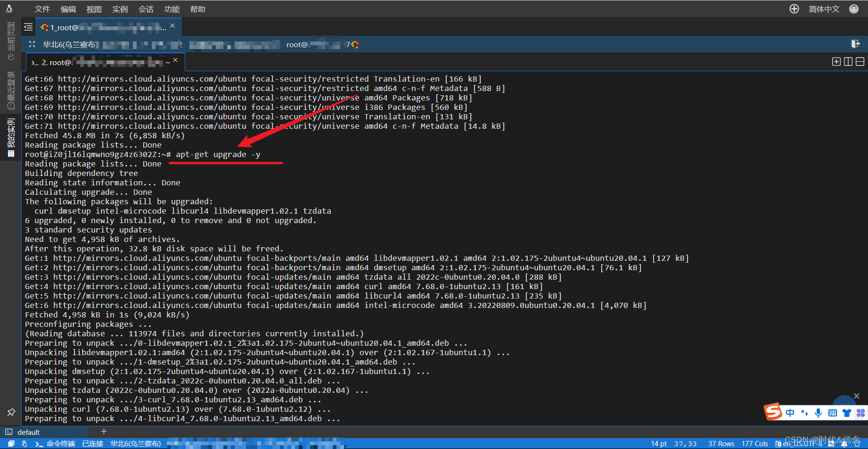
Task: Close the 1_root@ session tab
Action: [172, 26]
